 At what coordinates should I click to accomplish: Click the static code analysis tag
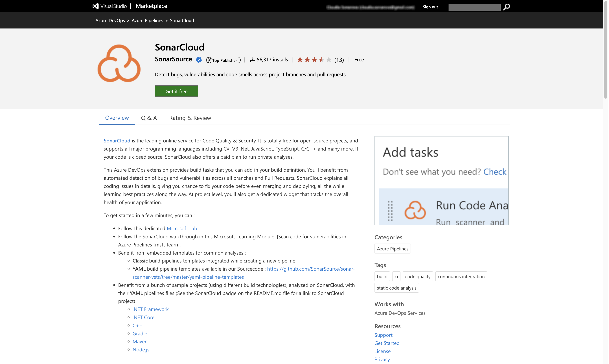tap(397, 288)
